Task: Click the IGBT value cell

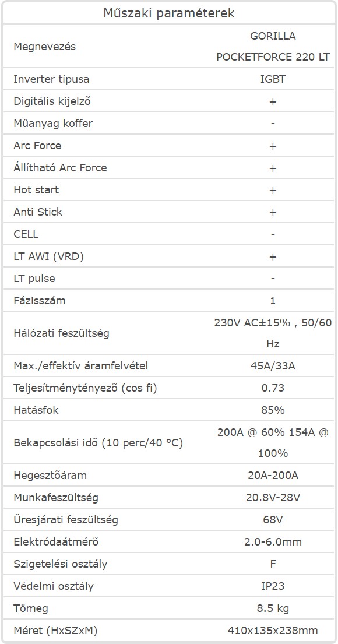Action: (273, 79)
